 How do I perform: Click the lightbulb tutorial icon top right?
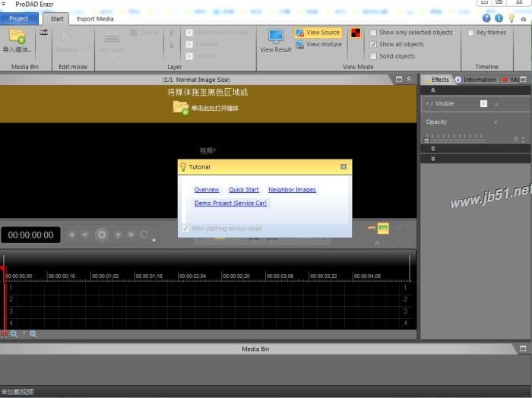(511, 18)
